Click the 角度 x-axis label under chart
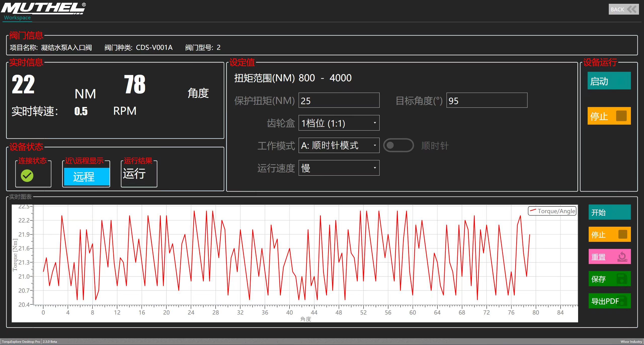 [306, 319]
